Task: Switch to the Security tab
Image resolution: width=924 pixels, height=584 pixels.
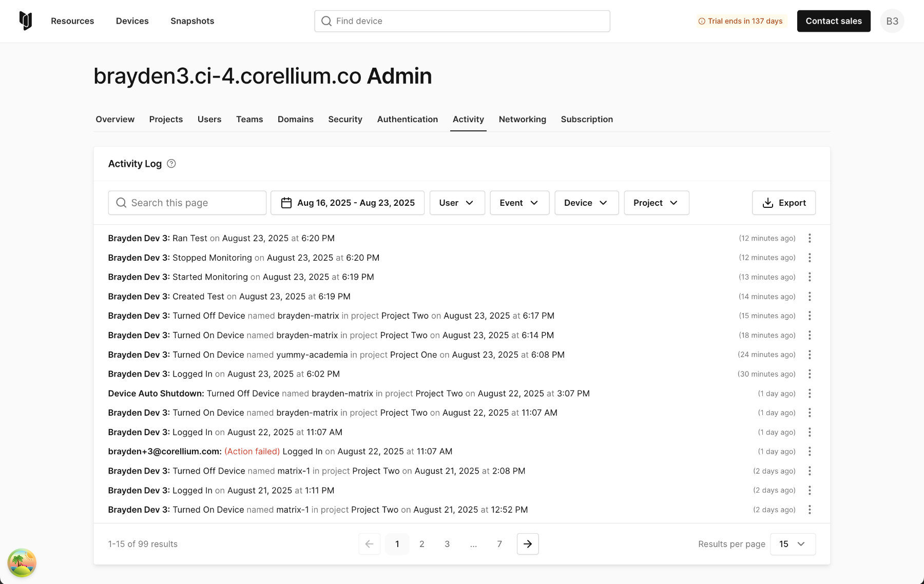Action: coord(345,119)
